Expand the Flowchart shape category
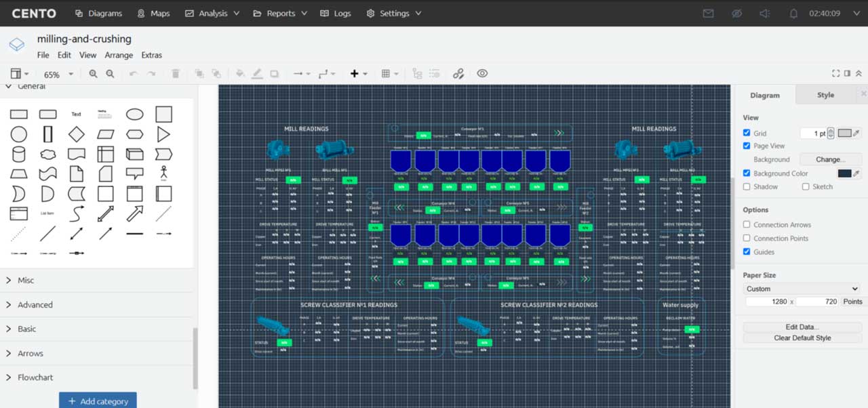 (x=35, y=378)
